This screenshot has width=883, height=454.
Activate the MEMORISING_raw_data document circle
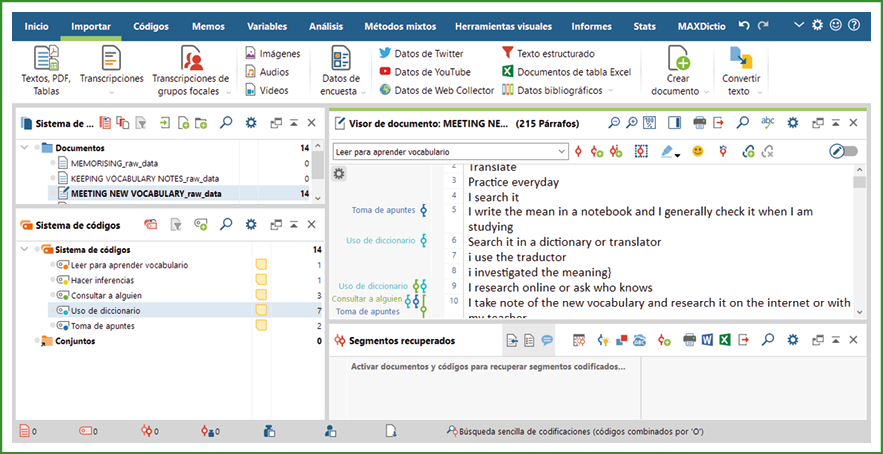click(63, 163)
